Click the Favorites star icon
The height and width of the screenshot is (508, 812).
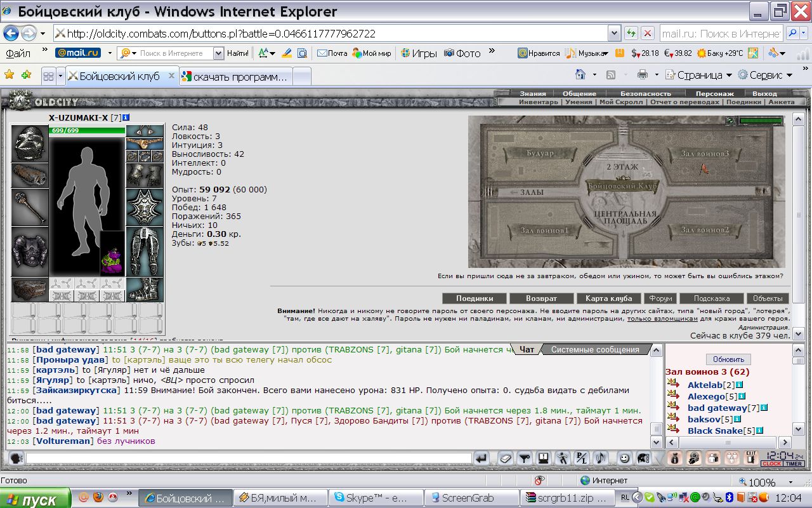pos(9,74)
